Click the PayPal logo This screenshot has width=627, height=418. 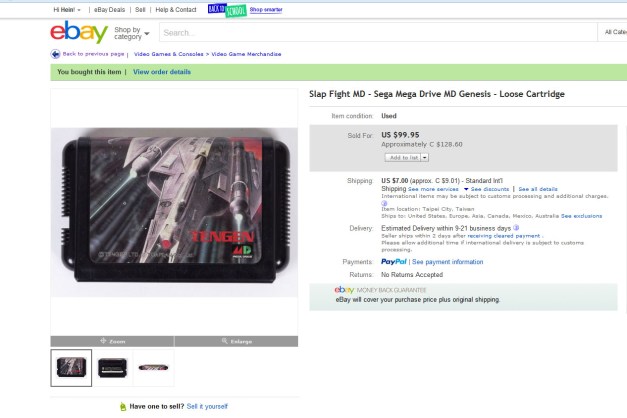(393, 262)
